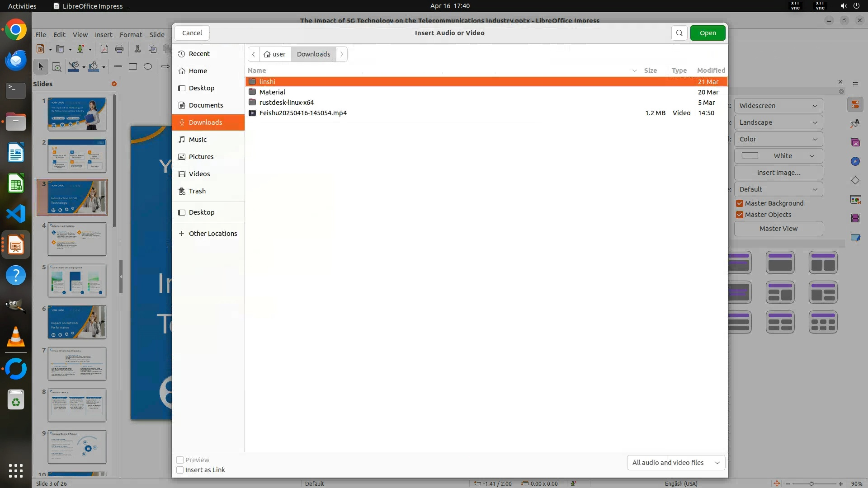
Task: Select the Feishu20250416-145054.mp4 video file
Action: pos(303,113)
